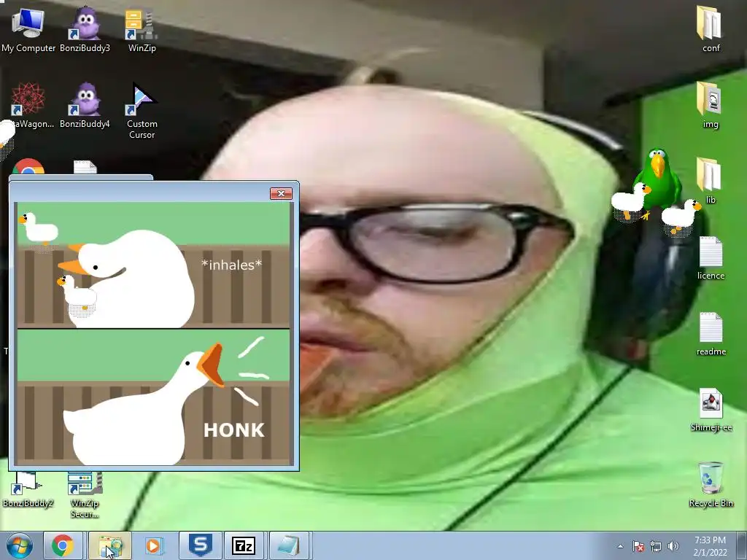The width and height of the screenshot is (747, 560).
Task: Click the small goose left of parrot
Action: pos(630,202)
